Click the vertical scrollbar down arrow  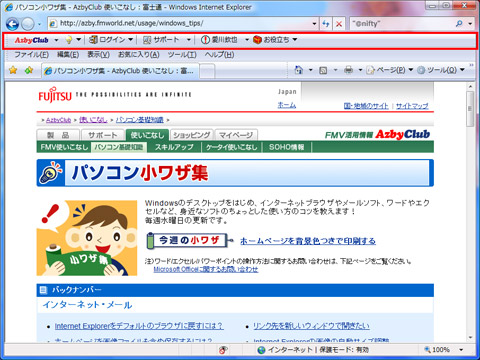coord(470,337)
